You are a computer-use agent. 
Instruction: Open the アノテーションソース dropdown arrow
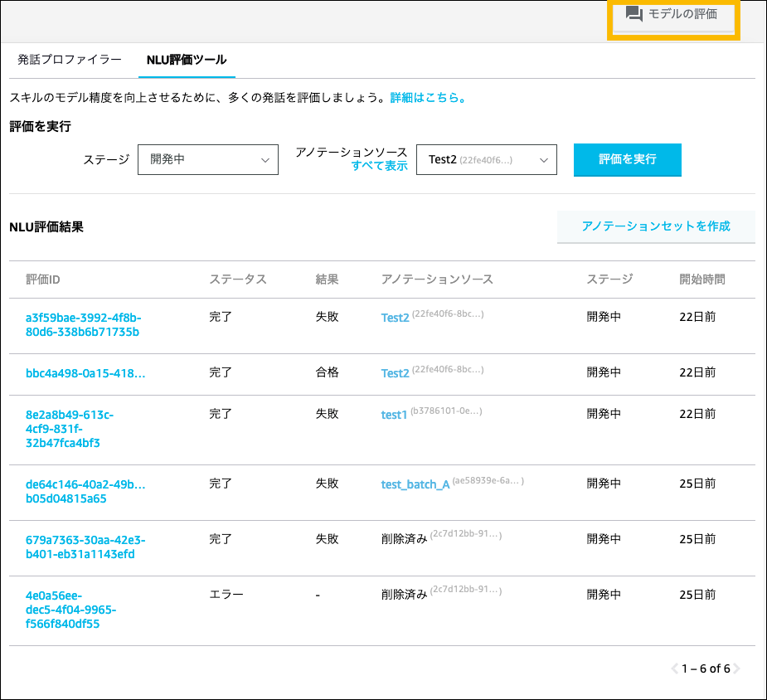(544, 159)
